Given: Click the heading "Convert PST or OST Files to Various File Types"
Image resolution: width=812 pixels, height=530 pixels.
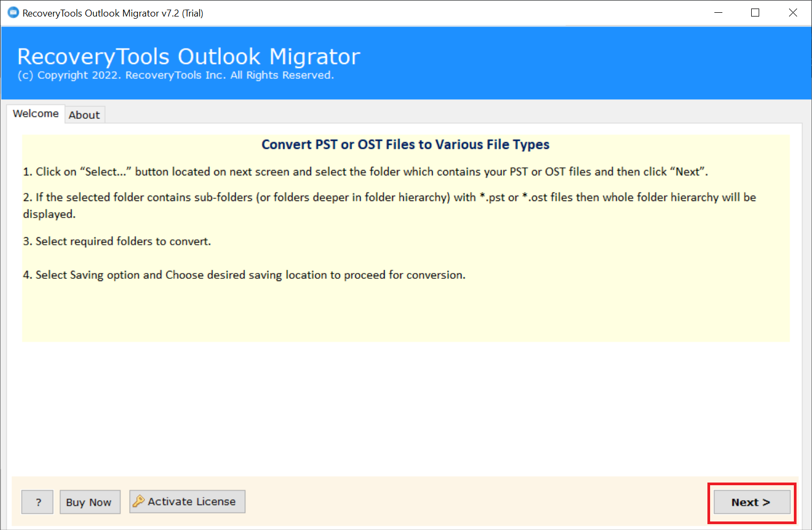Looking at the screenshot, I should point(405,144).
